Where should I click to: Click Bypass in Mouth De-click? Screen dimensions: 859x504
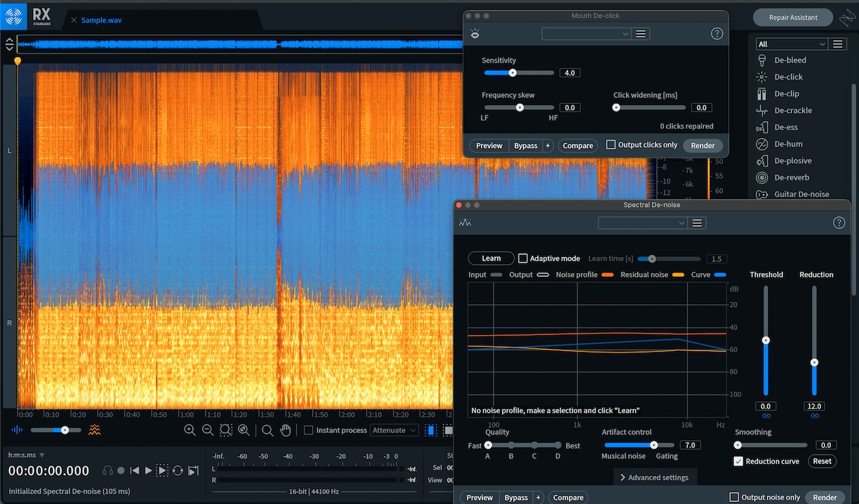coord(525,146)
